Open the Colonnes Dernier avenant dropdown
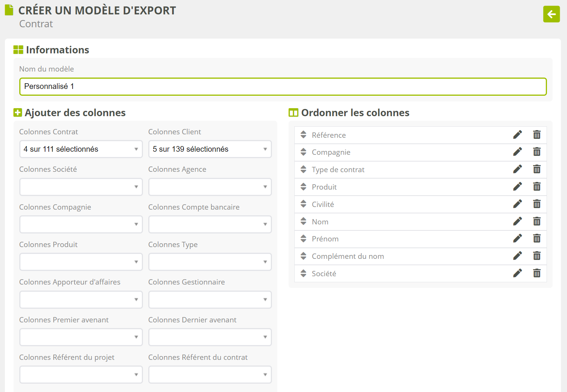This screenshot has height=392, width=567. point(210,337)
